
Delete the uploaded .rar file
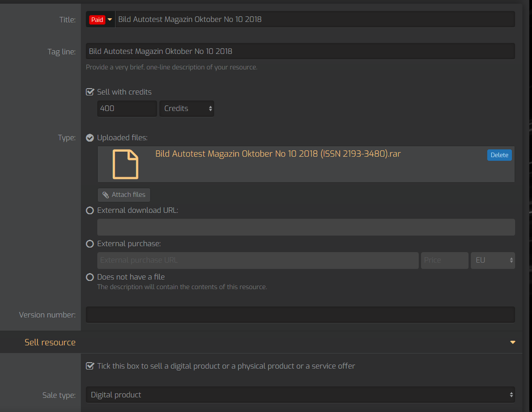[x=500, y=155]
